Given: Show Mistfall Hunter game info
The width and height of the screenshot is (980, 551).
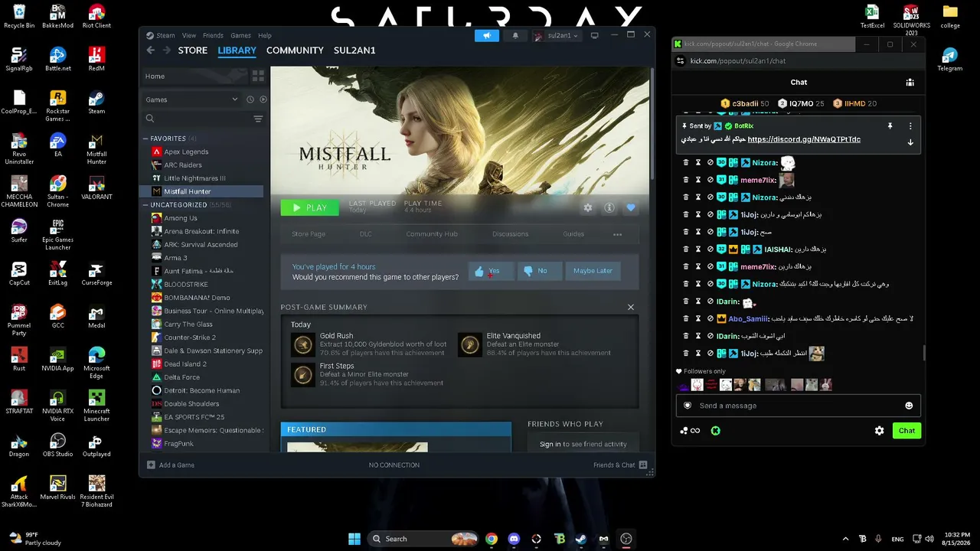Looking at the screenshot, I should (x=609, y=207).
